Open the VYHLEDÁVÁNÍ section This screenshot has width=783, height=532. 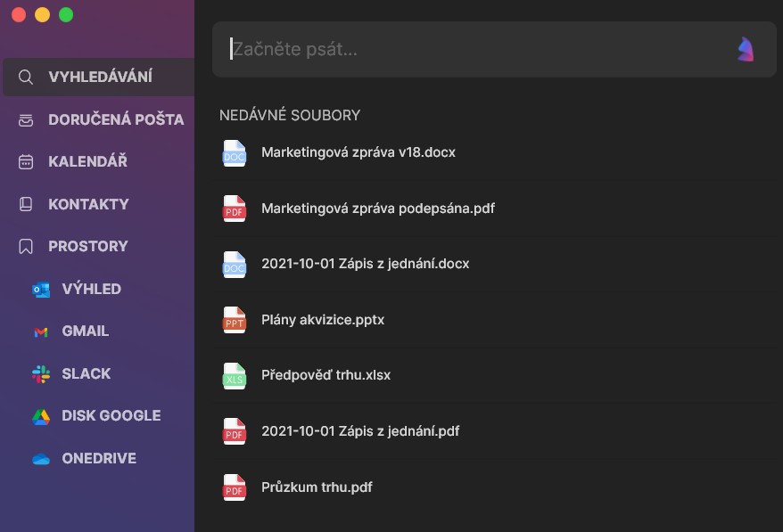pyautogui.click(x=100, y=77)
